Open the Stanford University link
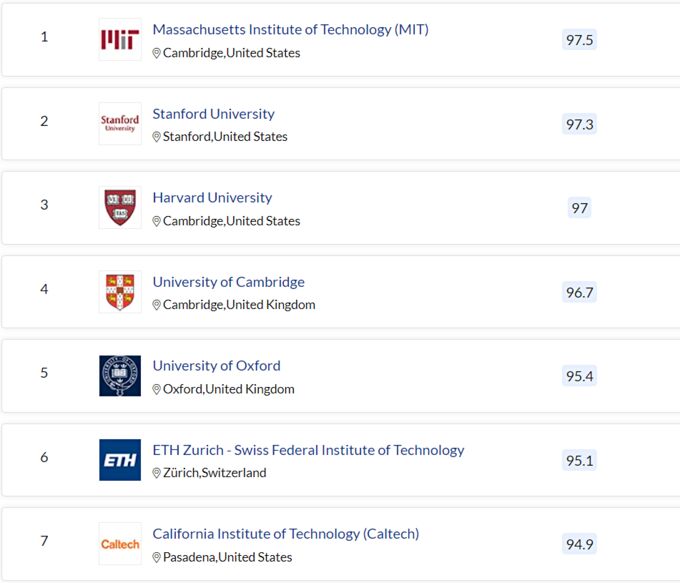Screen dimensions: 680x583 [x=213, y=114]
